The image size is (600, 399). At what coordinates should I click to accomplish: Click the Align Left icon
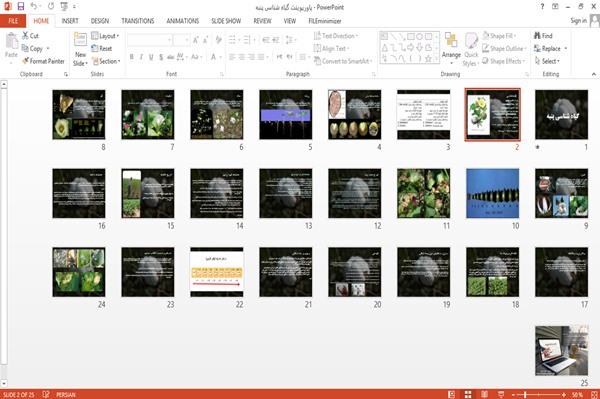(x=232, y=57)
